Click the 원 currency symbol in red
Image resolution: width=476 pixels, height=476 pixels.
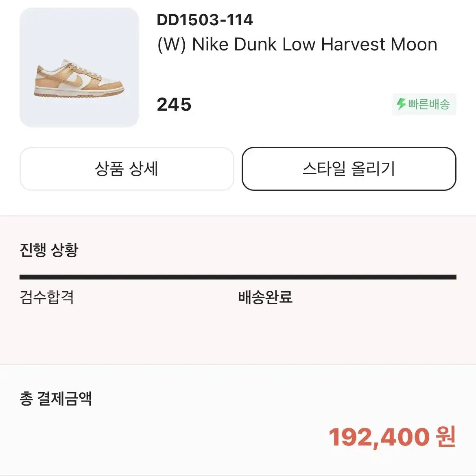tap(445, 436)
